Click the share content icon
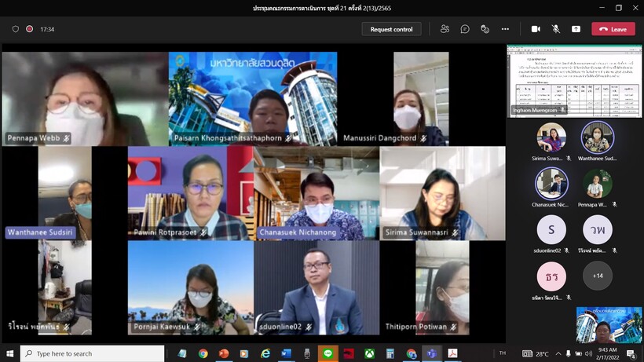The image size is (644, 362). click(576, 29)
